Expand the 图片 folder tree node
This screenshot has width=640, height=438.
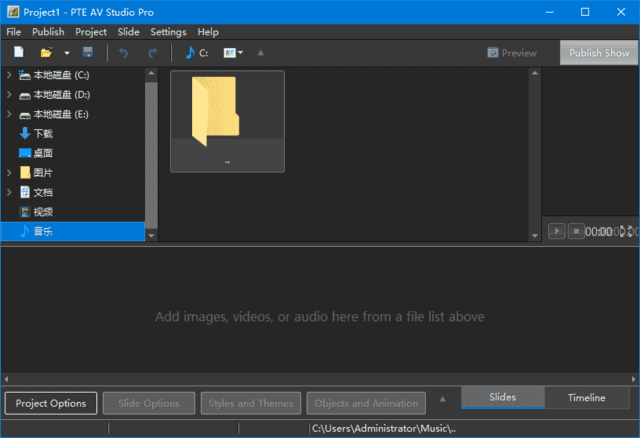point(9,173)
